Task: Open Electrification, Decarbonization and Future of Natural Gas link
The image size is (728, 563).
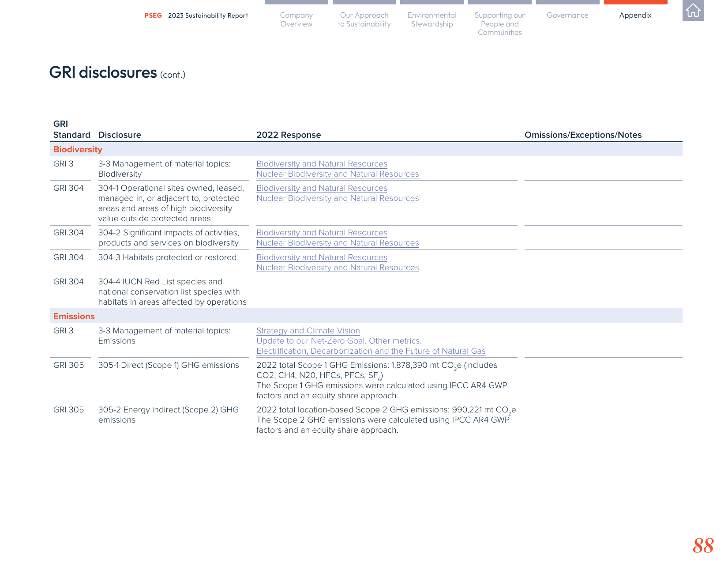Action: point(371,351)
